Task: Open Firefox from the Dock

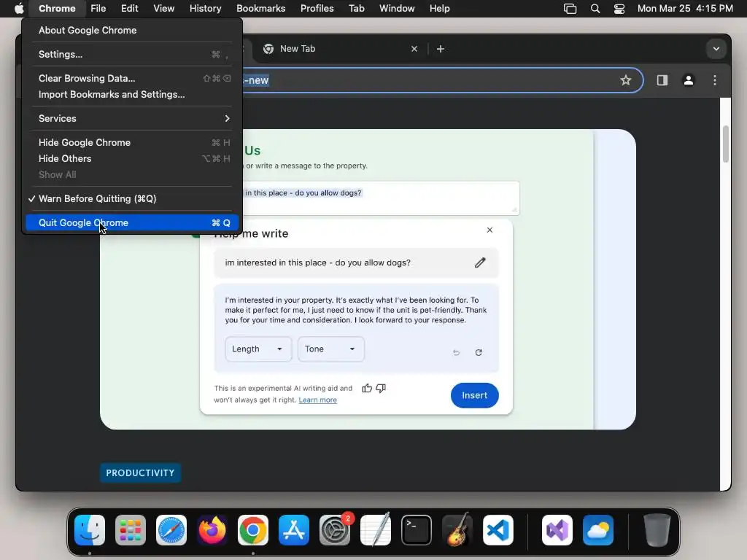Action: [212, 530]
